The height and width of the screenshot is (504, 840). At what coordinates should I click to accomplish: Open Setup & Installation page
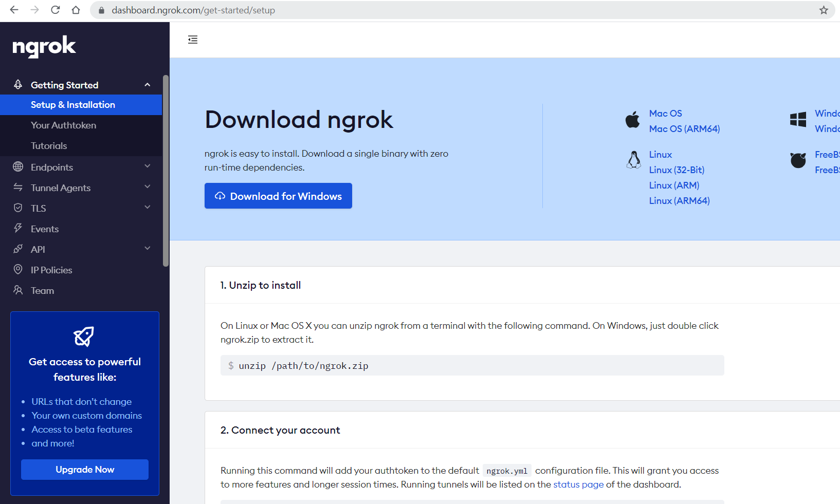(81, 105)
